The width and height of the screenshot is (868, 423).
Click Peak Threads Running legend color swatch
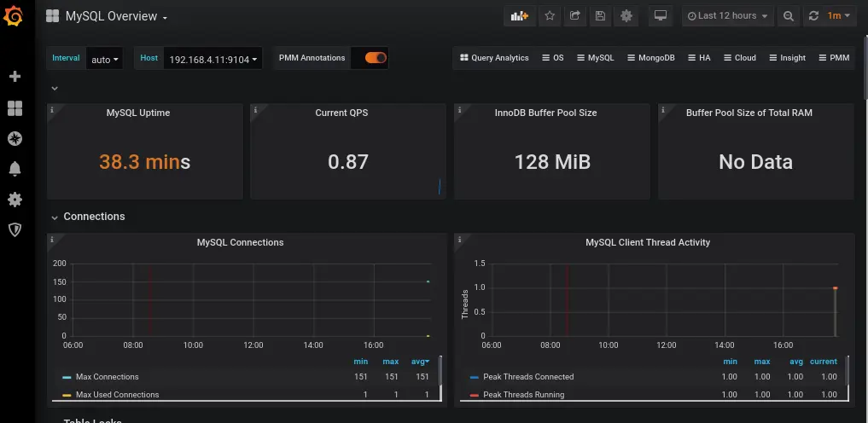[x=474, y=396]
